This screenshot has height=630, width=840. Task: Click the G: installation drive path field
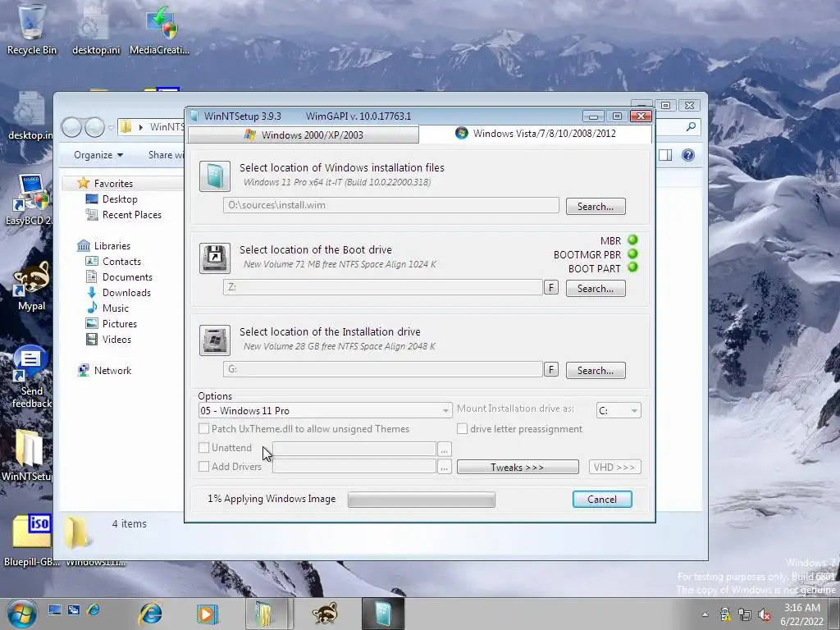383,369
